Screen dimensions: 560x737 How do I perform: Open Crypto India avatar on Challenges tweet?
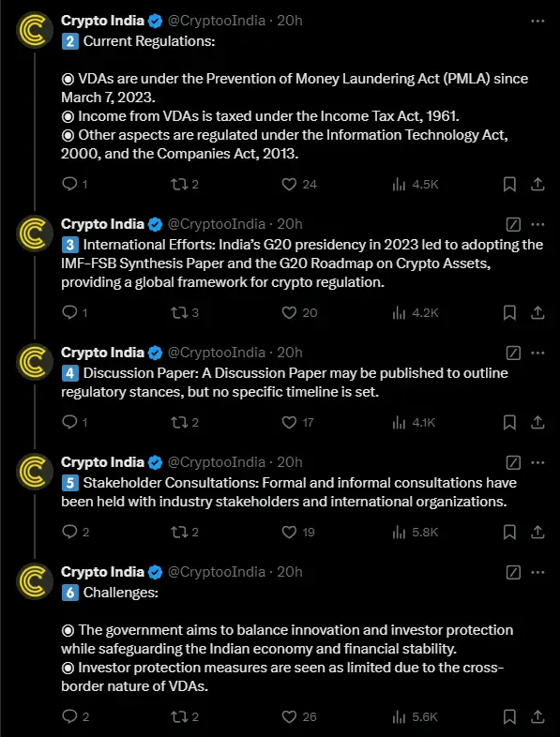35,581
